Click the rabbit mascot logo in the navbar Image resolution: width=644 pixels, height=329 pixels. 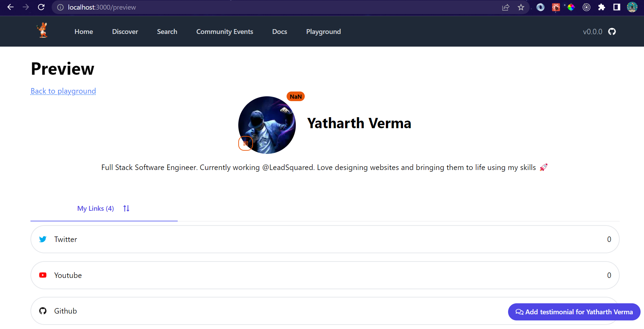[x=42, y=31]
